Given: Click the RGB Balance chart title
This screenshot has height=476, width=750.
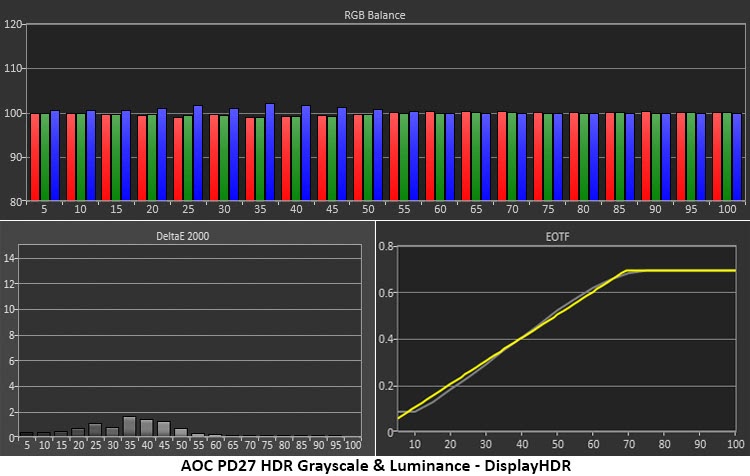Looking at the screenshot, I should point(375,15).
